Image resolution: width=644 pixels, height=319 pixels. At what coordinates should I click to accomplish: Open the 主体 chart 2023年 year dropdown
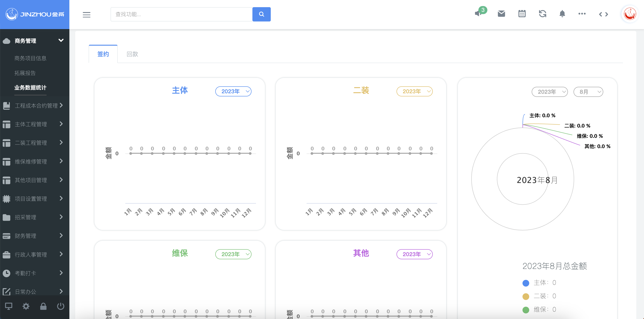(233, 91)
